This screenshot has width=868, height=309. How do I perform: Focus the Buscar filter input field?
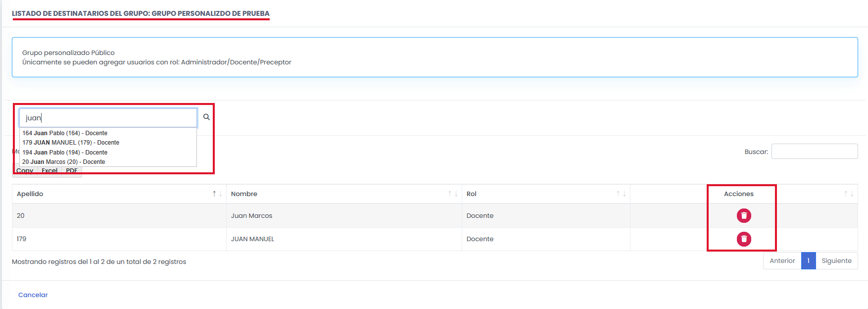(814, 152)
